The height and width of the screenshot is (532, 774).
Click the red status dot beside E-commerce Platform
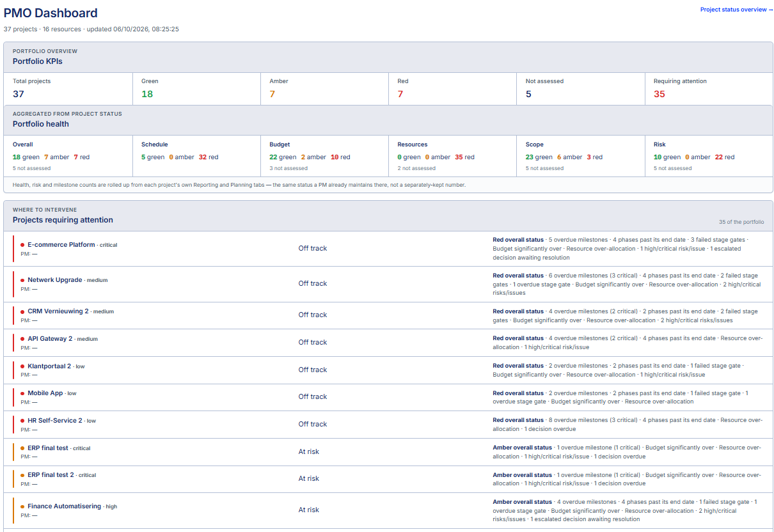[x=22, y=245]
